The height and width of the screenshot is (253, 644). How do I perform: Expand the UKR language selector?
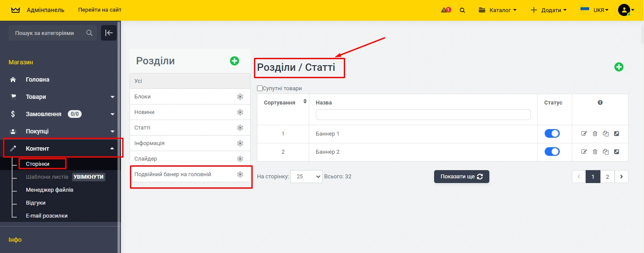595,10
